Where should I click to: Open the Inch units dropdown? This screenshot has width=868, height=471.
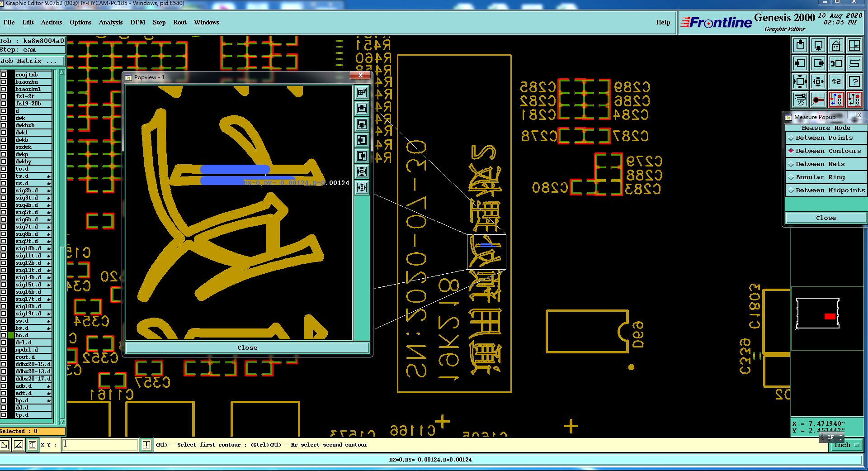[846, 445]
